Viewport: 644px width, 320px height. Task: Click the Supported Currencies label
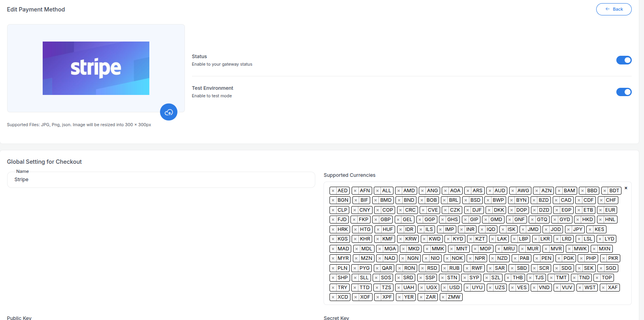coord(350,175)
